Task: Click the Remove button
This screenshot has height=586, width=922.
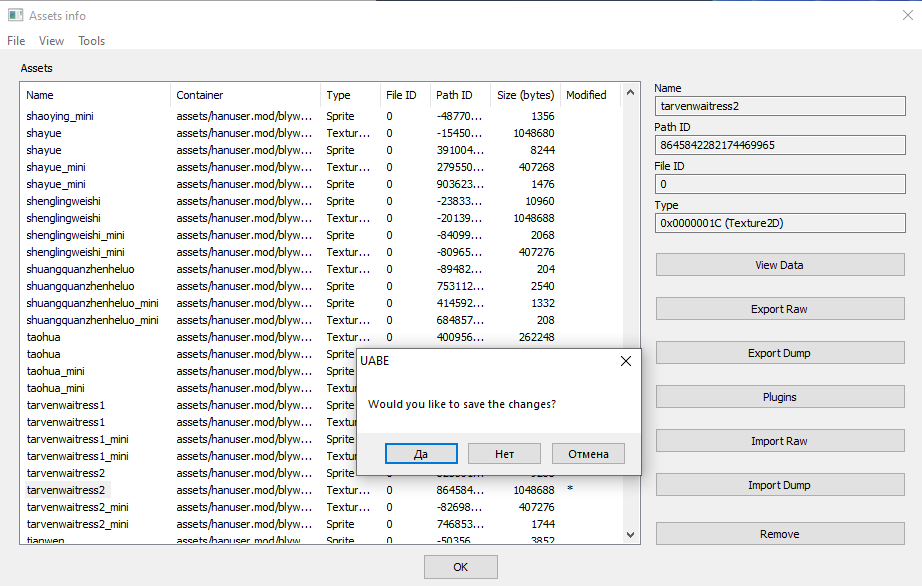Action: click(x=780, y=534)
